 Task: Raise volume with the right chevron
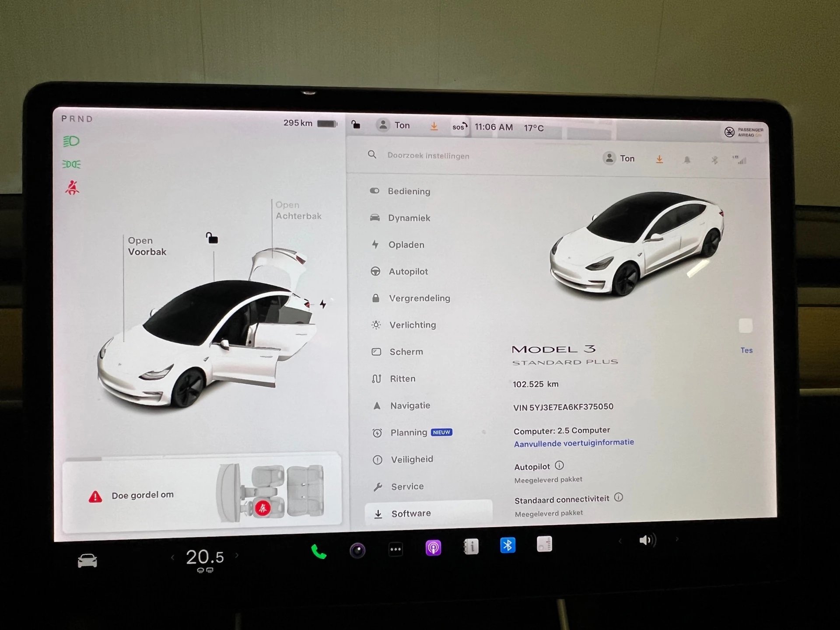677,539
